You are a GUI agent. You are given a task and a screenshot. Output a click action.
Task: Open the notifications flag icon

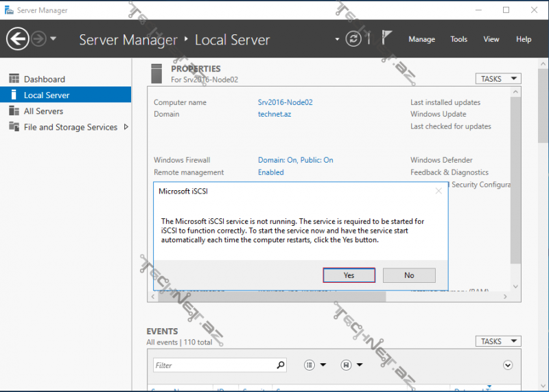(x=387, y=38)
